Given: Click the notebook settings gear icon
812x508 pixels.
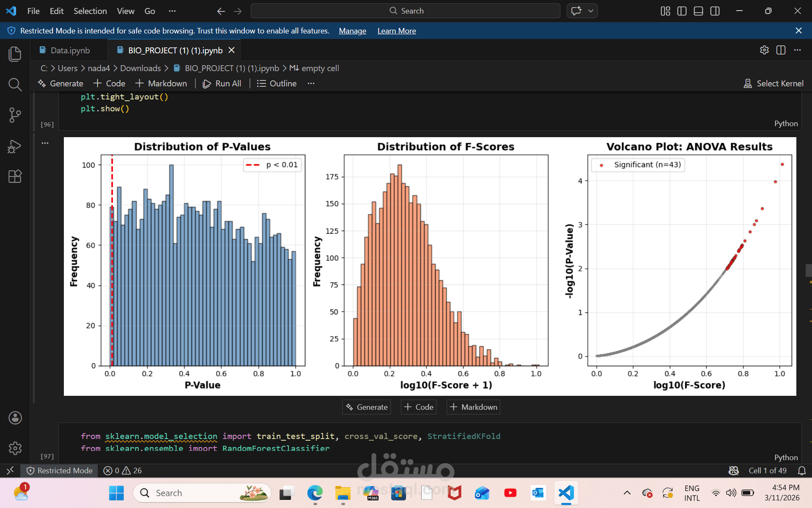Looking at the screenshot, I should pos(764,50).
